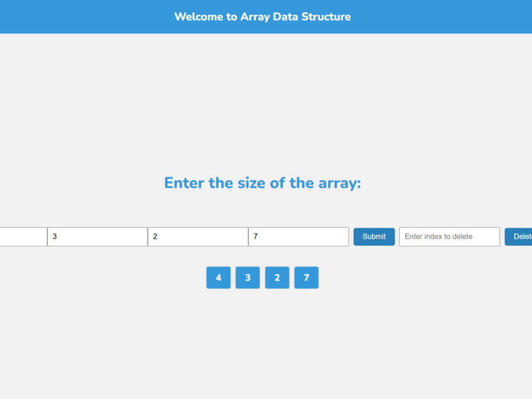Click the Submit button
The height and width of the screenshot is (399, 532).
click(x=374, y=237)
